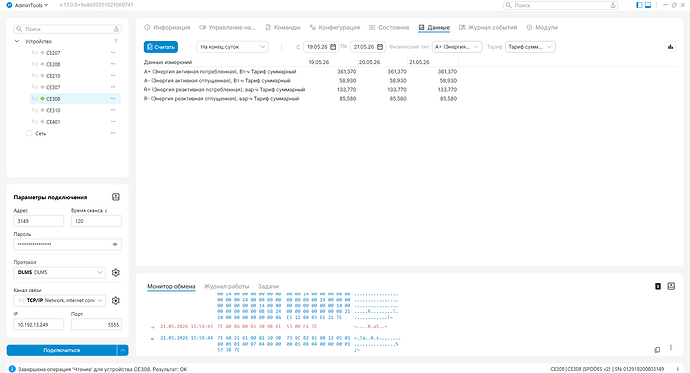
Task: Open the more-options menu for CE207
Action: [x=113, y=53]
